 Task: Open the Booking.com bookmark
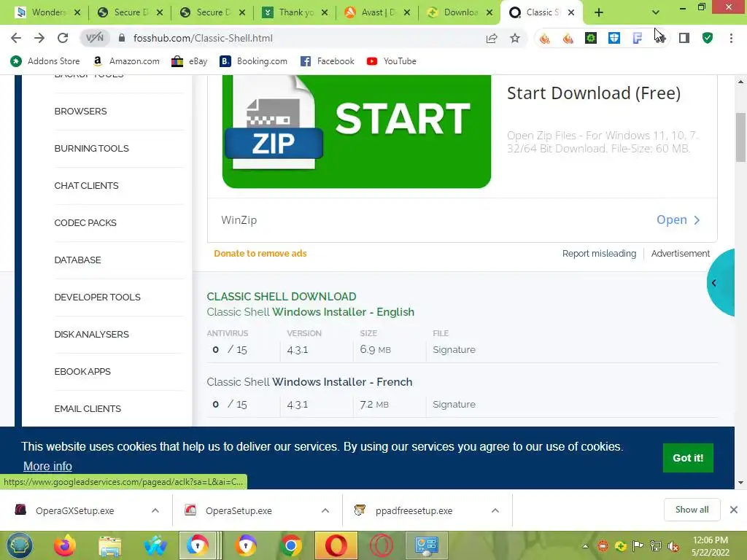(253, 61)
